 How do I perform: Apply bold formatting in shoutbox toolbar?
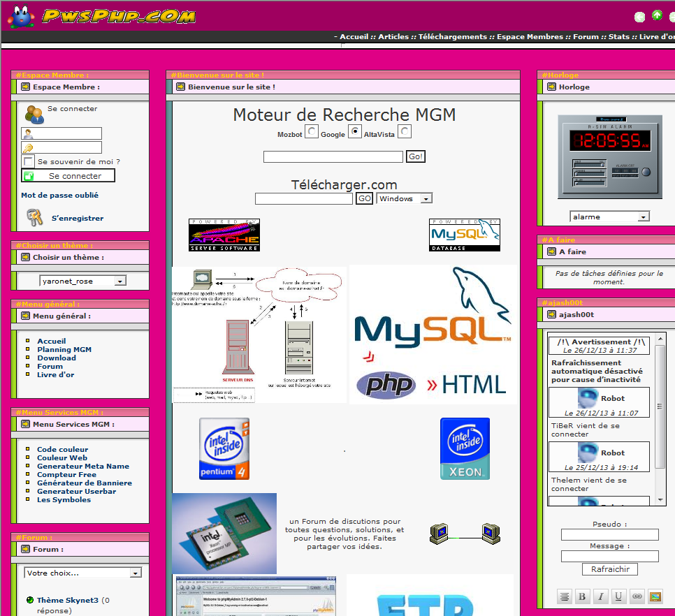click(582, 596)
